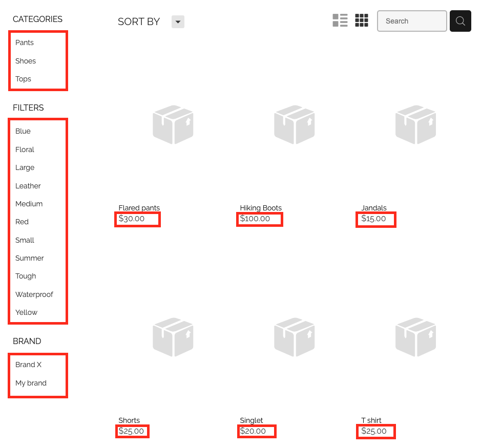Click the Flared pants product name
The width and height of the screenshot is (481, 448).
tap(139, 208)
